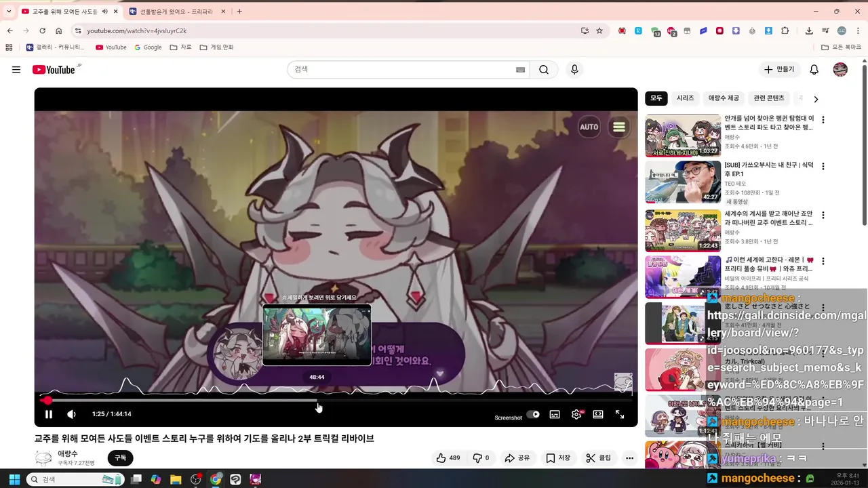868x488 pixels.
Task: Click install app icon in address bar
Action: (585, 30)
